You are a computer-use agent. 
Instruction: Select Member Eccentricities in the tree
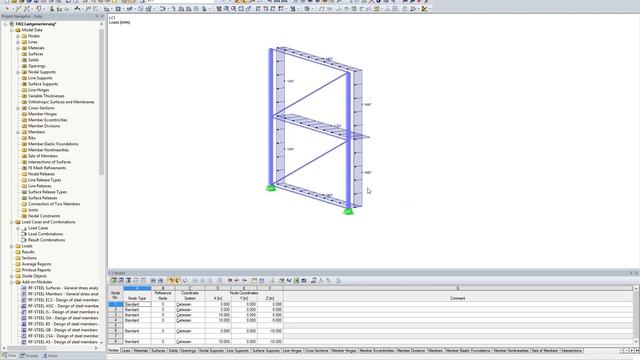pos(47,120)
